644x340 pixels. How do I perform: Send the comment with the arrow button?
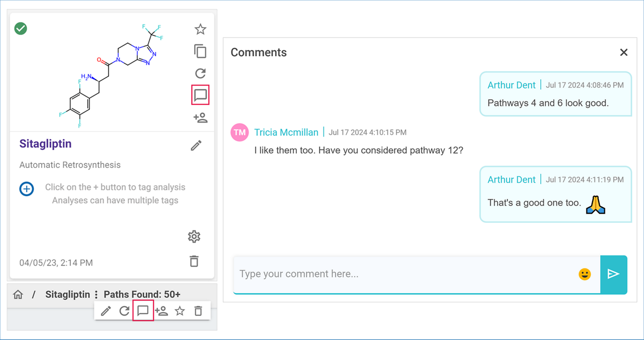(x=613, y=274)
